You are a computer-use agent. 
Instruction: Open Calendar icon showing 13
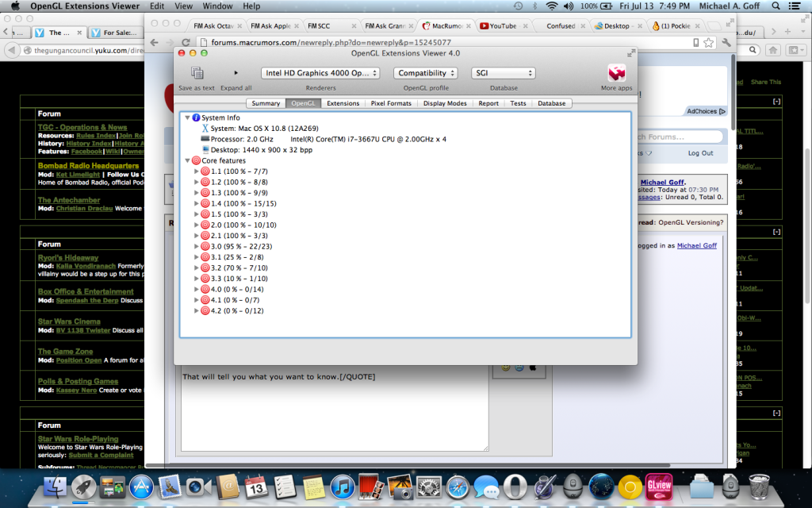(x=256, y=487)
